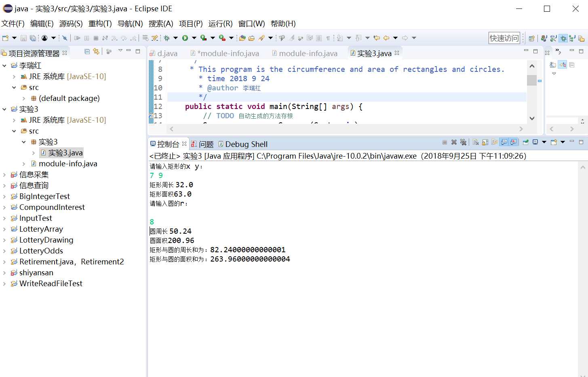Switch to the Debug perspective icon

point(563,38)
